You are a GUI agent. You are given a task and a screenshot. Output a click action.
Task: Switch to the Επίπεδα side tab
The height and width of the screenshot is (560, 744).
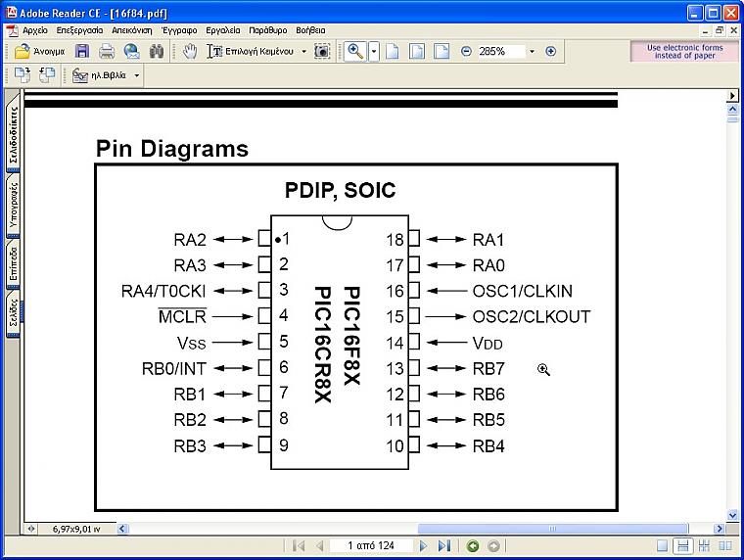(x=13, y=264)
